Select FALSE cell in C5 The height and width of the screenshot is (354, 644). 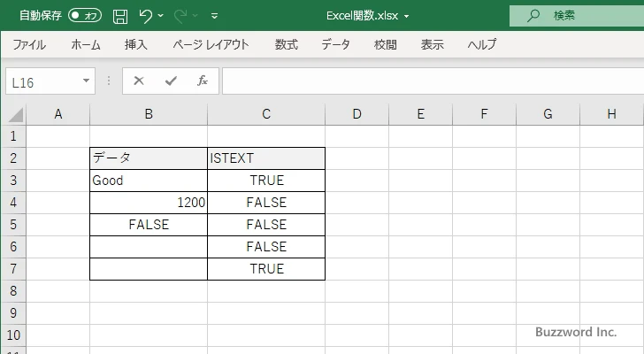pos(266,225)
